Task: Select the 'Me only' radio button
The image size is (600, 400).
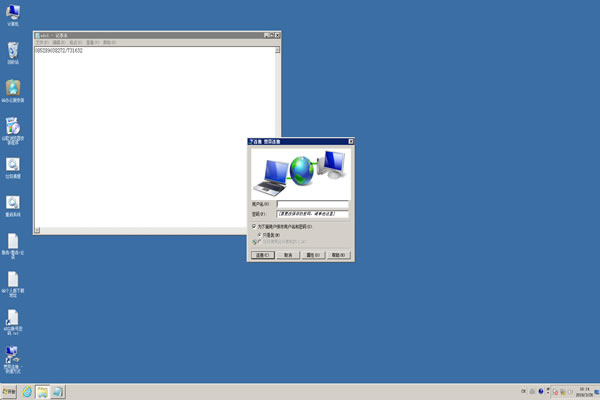Action: [x=260, y=235]
